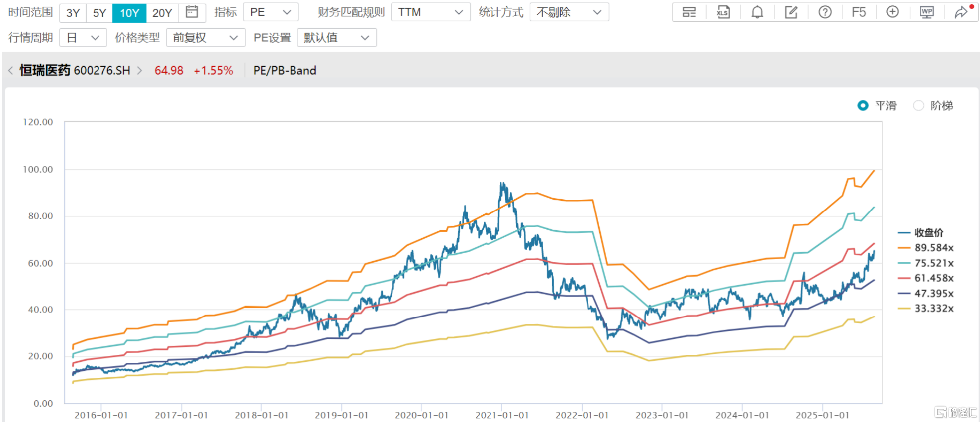Go to previous stock arrow

(11, 71)
